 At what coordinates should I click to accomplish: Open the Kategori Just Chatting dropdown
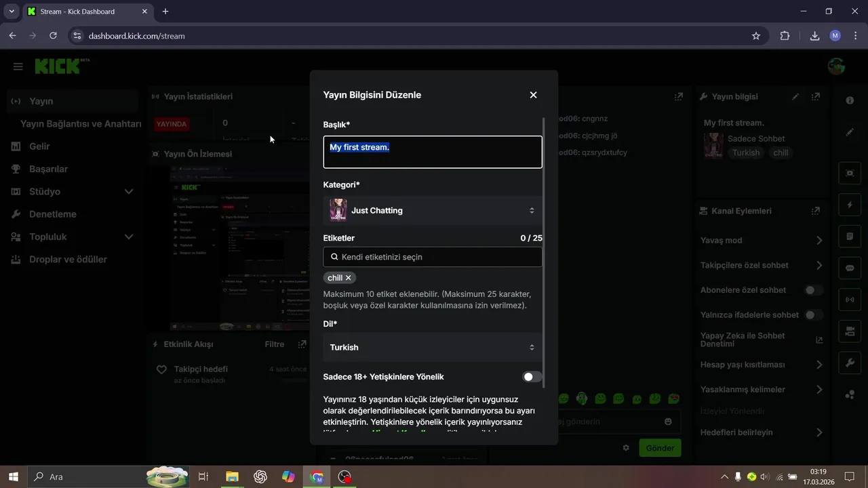pos(433,211)
